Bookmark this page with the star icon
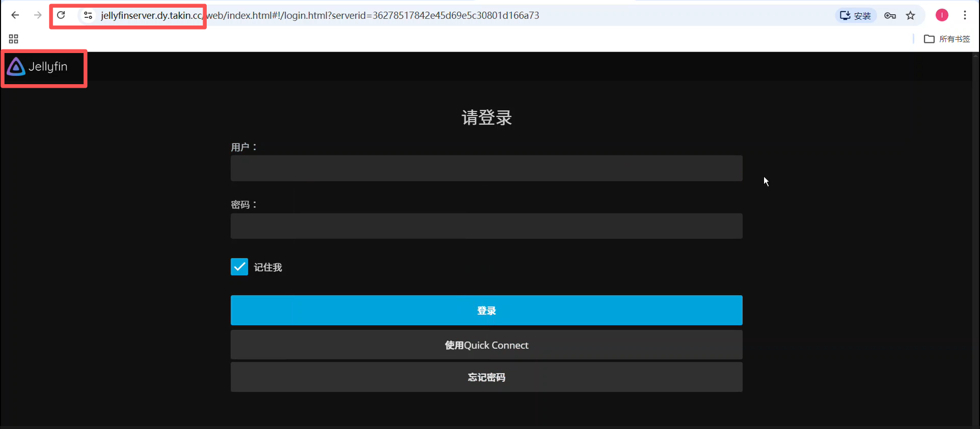The image size is (980, 429). pos(911,15)
